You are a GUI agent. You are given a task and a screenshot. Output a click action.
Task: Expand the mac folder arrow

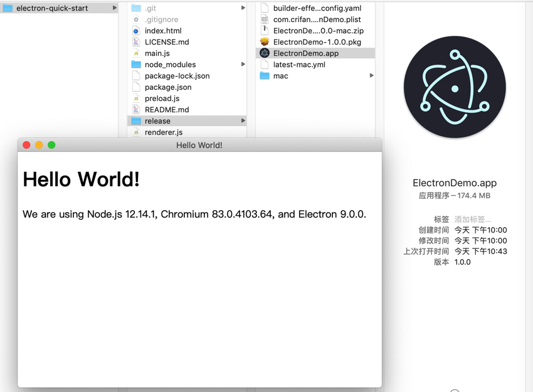coord(372,75)
